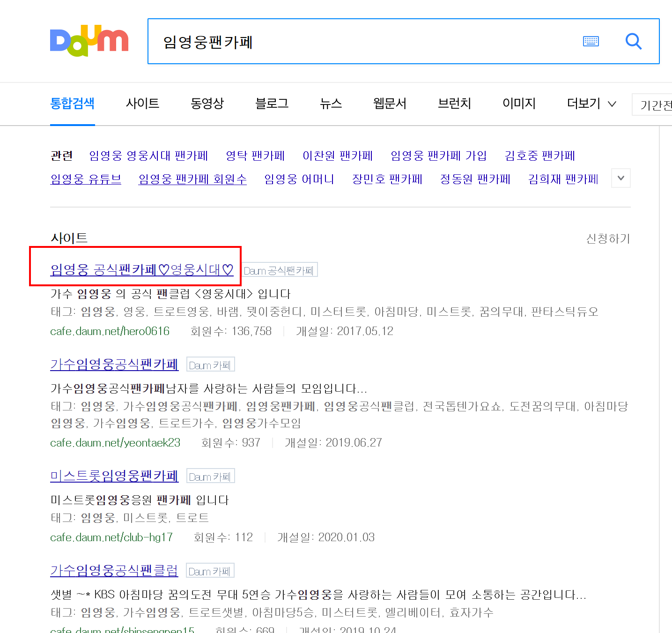The height and width of the screenshot is (633, 672).
Task: Open the cafe.daum.net/club-hg17 URL
Action: pyautogui.click(x=111, y=537)
